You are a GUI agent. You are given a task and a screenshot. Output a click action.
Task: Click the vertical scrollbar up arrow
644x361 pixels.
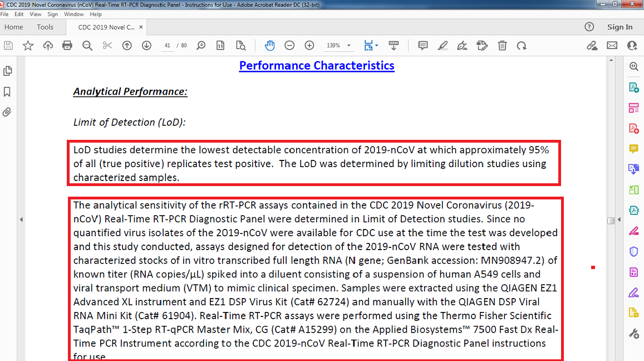(x=611, y=60)
